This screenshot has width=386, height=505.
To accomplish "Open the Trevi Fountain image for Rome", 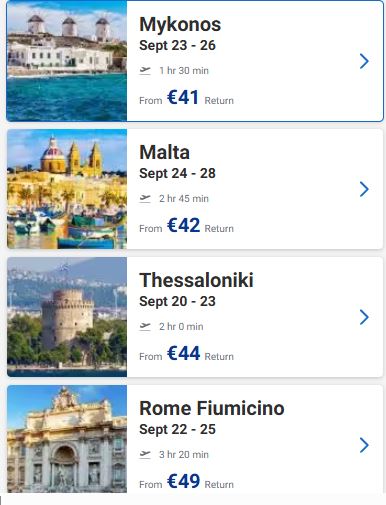I will [67, 439].
